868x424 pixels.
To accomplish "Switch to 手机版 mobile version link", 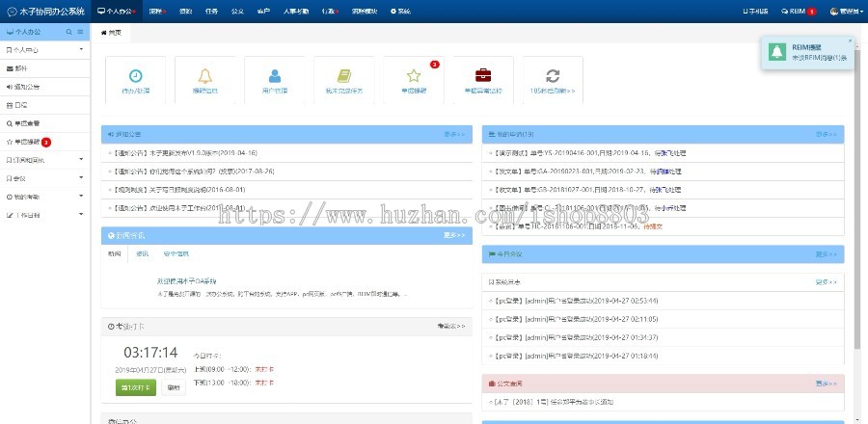I will [x=755, y=11].
